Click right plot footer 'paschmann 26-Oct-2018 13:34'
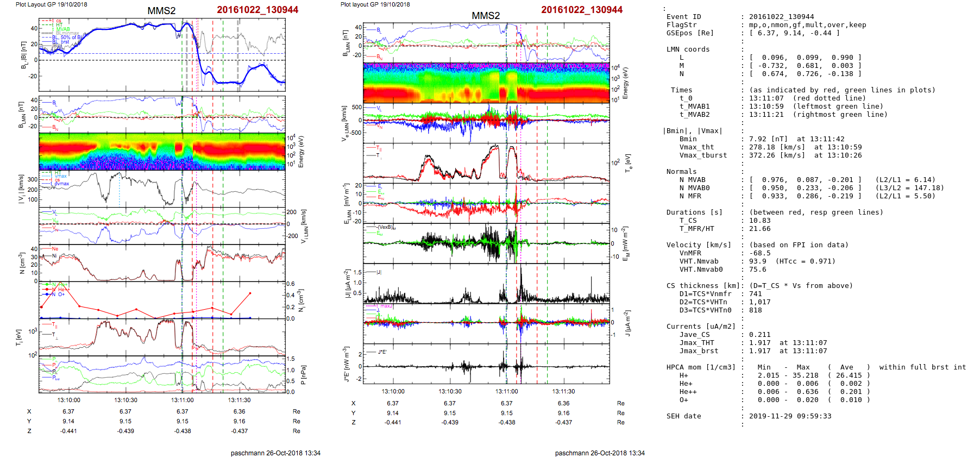 [600, 453]
